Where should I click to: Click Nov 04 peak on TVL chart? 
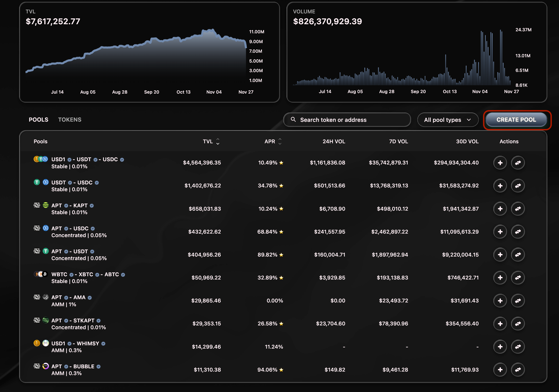coord(213,30)
